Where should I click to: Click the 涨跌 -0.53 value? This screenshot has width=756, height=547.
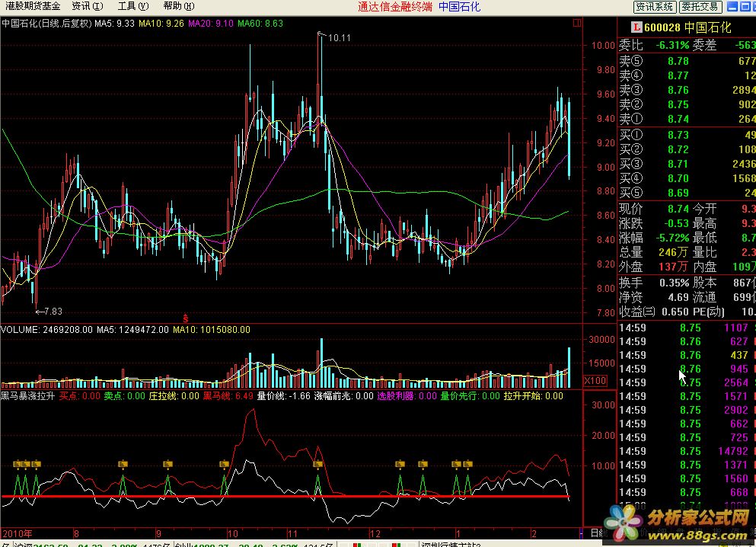pos(677,223)
